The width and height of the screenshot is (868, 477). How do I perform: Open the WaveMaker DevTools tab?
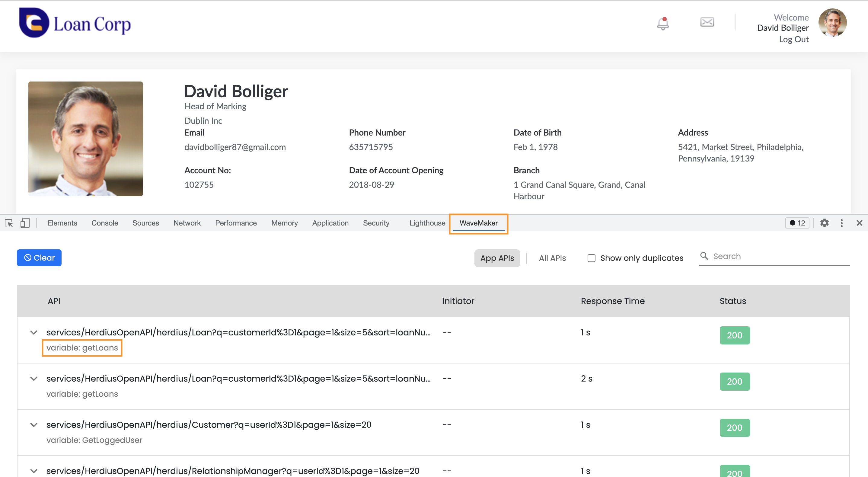478,223
